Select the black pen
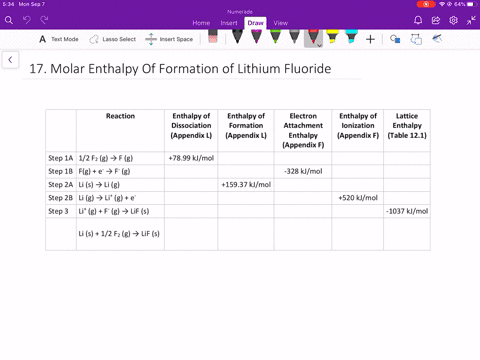480x360 pixels. tap(237, 36)
